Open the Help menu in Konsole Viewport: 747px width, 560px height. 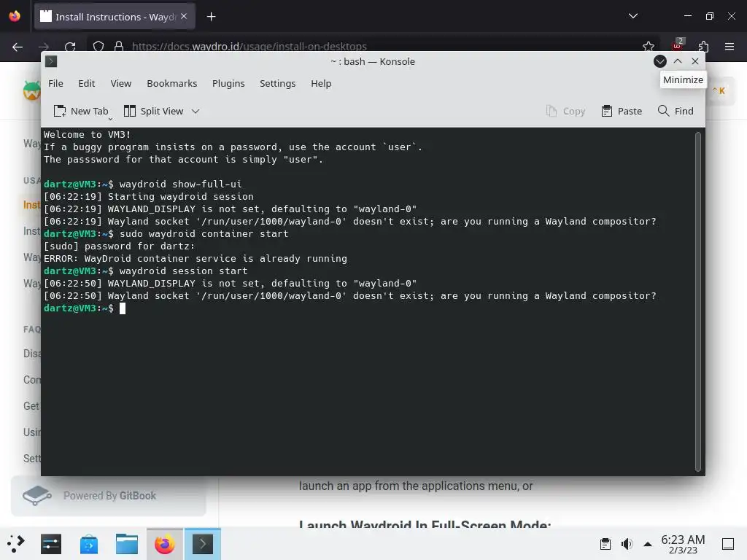(321, 83)
